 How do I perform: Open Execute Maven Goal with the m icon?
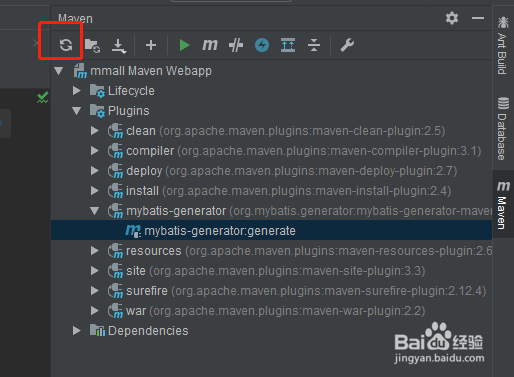click(x=210, y=45)
